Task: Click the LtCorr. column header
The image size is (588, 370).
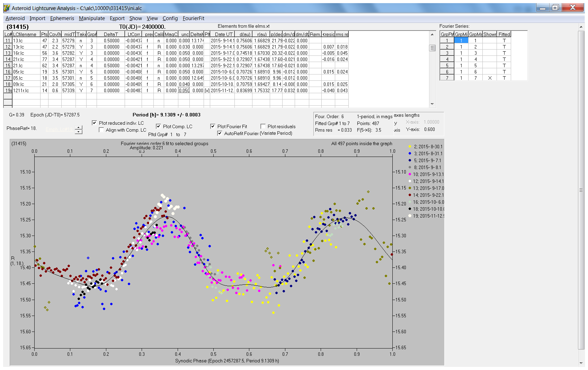Action: click(x=134, y=34)
